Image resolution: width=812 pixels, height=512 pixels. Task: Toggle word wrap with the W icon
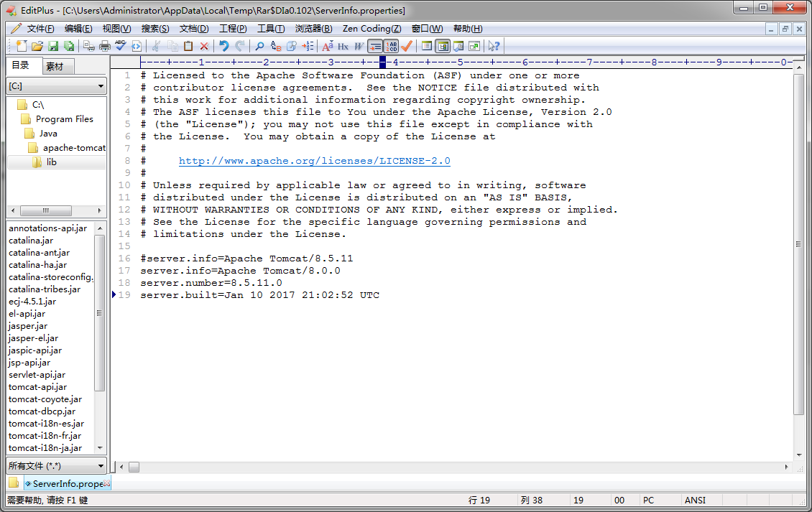click(359, 46)
